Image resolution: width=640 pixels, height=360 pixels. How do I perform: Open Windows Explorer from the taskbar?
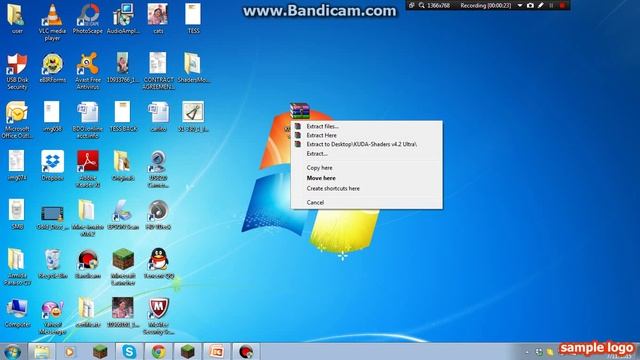click(x=41, y=351)
